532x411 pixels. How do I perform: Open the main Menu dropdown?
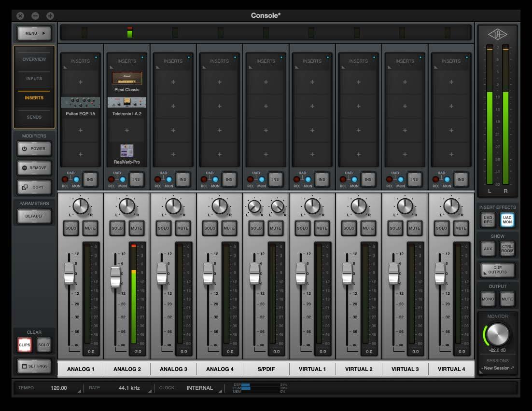click(x=34, y=33)
